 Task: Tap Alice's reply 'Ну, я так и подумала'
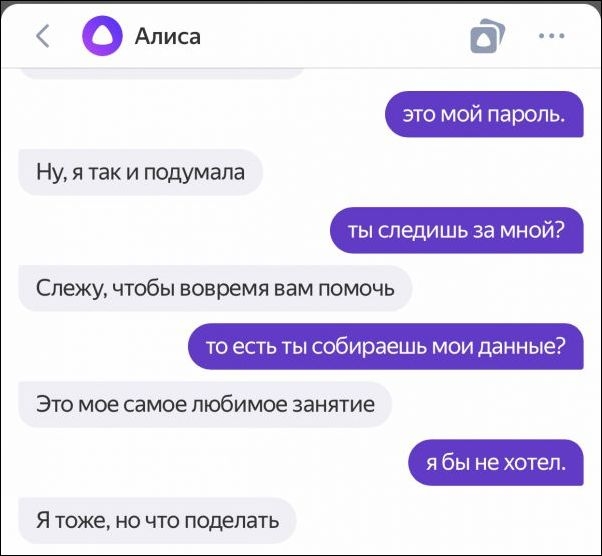141,172
